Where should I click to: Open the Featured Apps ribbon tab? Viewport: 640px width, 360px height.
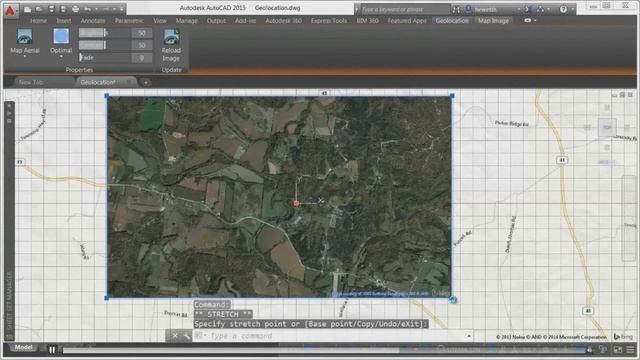pos(407,20)
